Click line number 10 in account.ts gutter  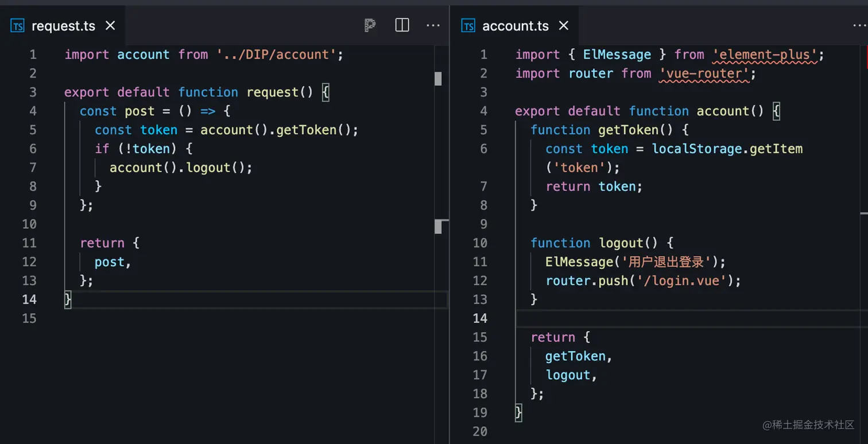pos(480,243)
